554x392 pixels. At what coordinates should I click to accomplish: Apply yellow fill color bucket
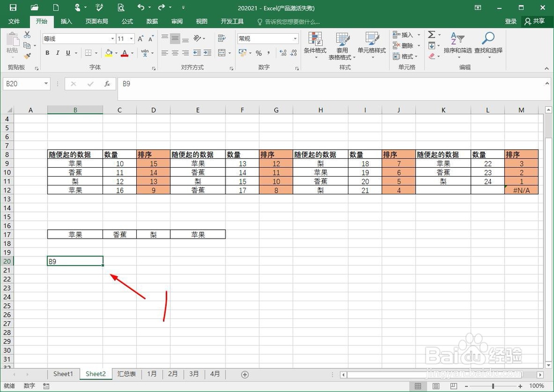(x=109, y=53)
